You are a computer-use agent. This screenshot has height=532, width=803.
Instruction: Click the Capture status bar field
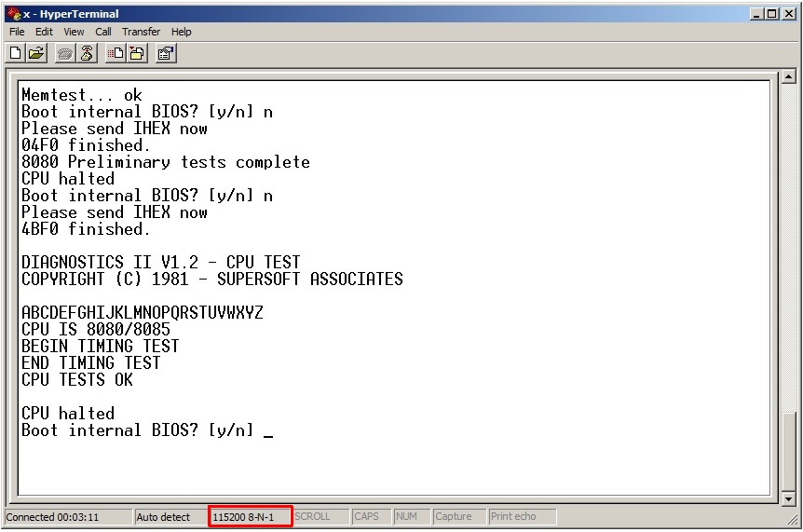pyautogui.click(x=459, y=517)
